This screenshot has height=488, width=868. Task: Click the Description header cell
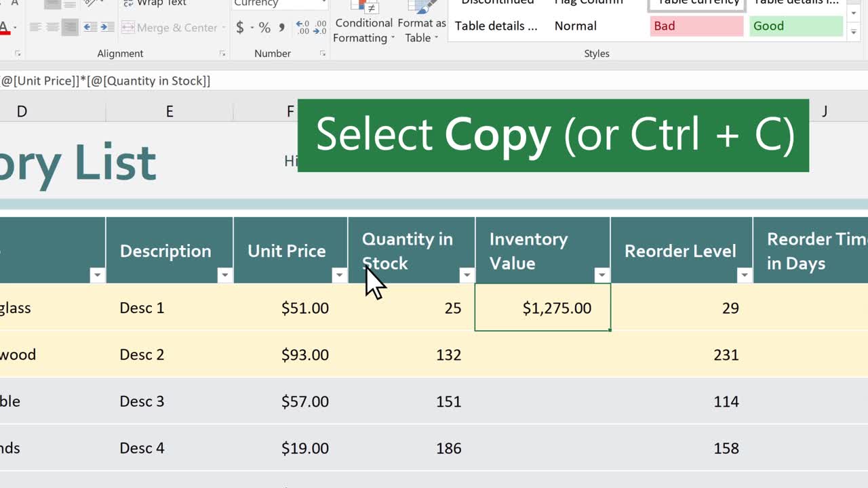pos(170,250)
